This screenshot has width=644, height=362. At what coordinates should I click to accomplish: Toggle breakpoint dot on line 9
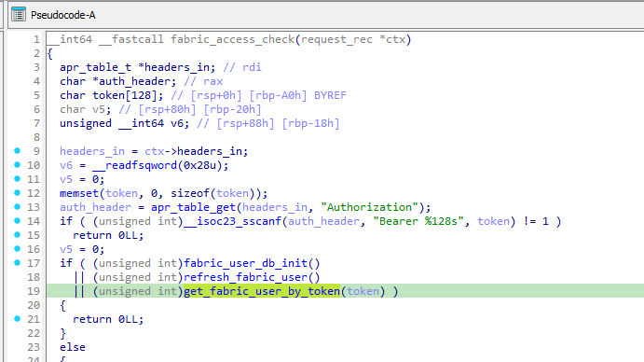click(x=18, y=150)
